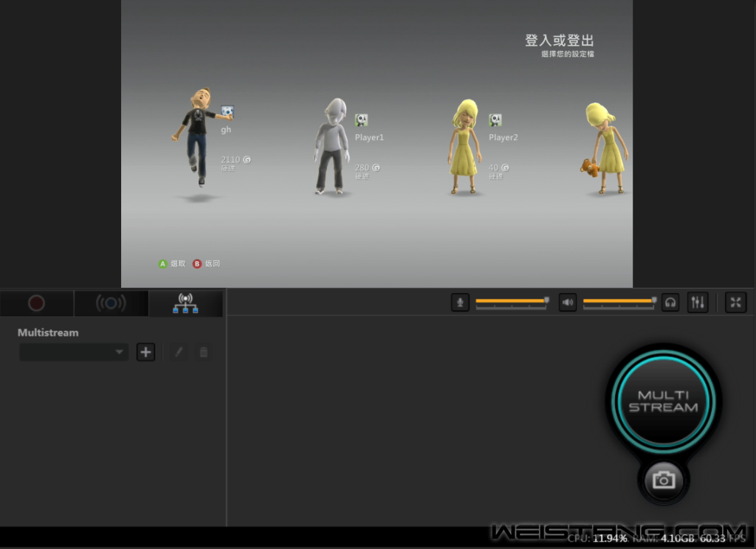Click the red B back prompt

[207, 263]
